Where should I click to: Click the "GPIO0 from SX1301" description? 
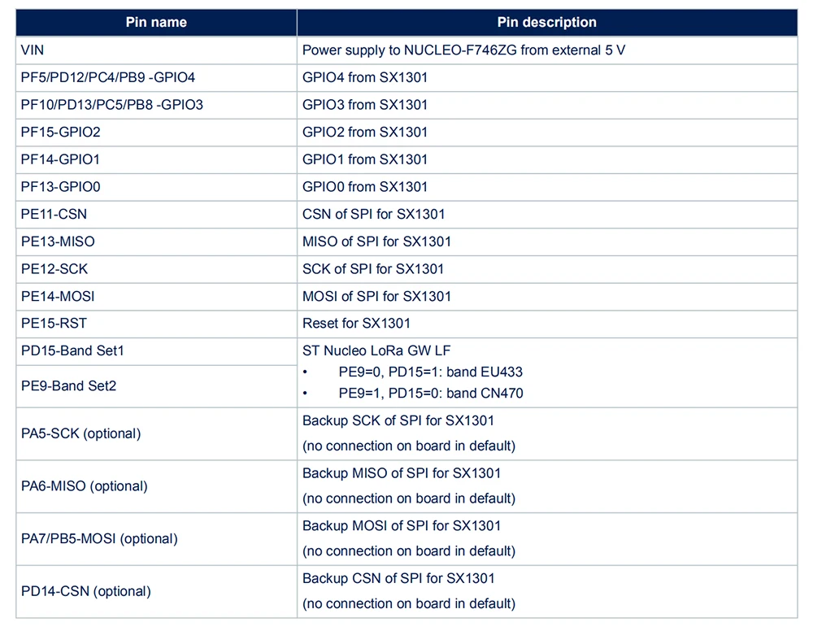coord(365,187)
